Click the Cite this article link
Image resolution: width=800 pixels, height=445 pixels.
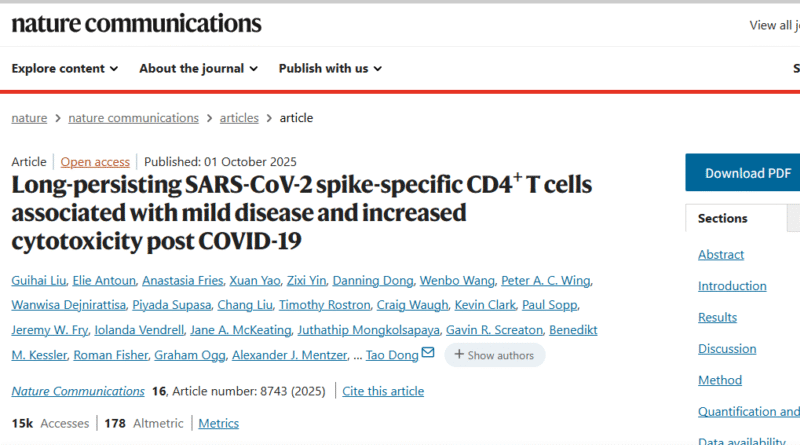point(383,391)
